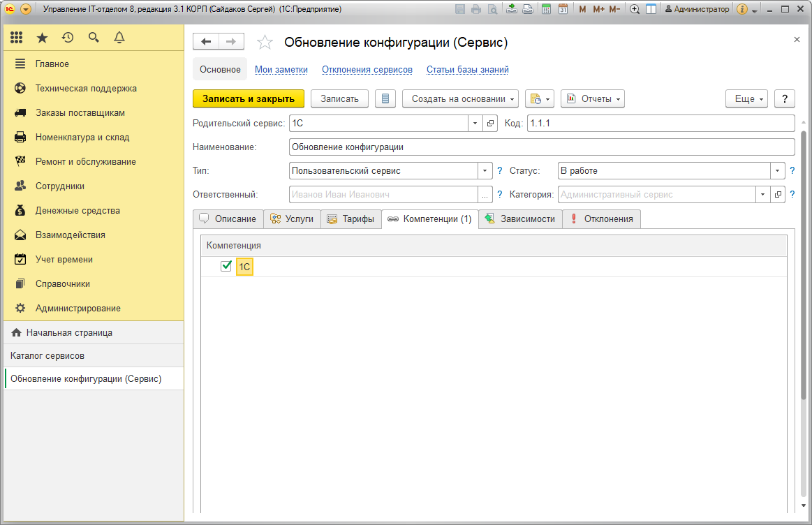Click Записать и закрыть button
Viewport: 812px width, 525px height.
[249, 98]
